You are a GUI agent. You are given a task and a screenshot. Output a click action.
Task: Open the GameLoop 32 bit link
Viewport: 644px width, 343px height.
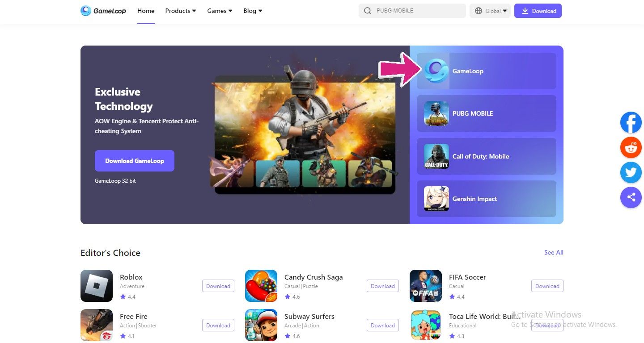pos(115,181)
